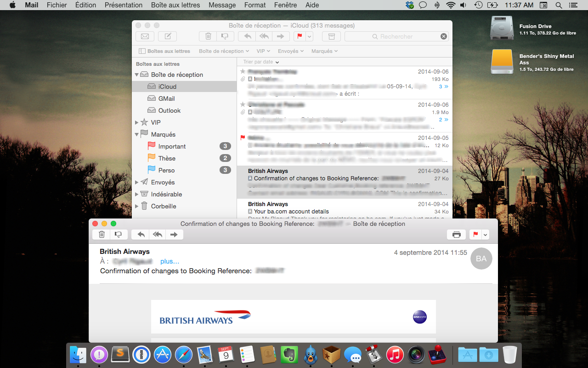588x368 pixels.
Task: Collapse Marqués section in sidebar
Action: click(136, 134)
